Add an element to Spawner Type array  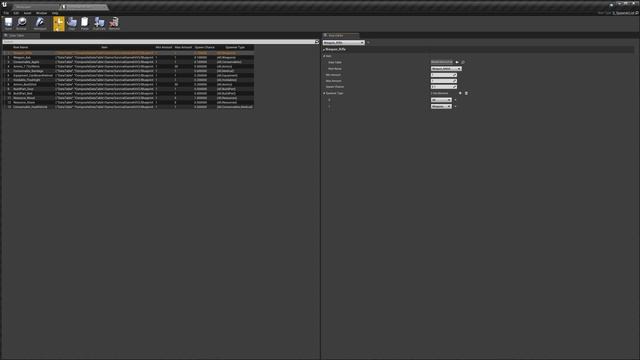pos(460,93)
